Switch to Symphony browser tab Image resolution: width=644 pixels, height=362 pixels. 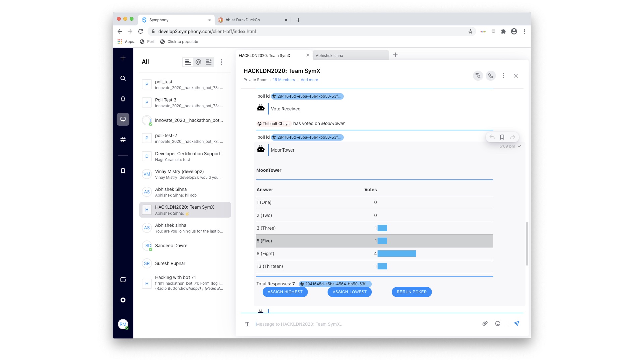[176, 20]
